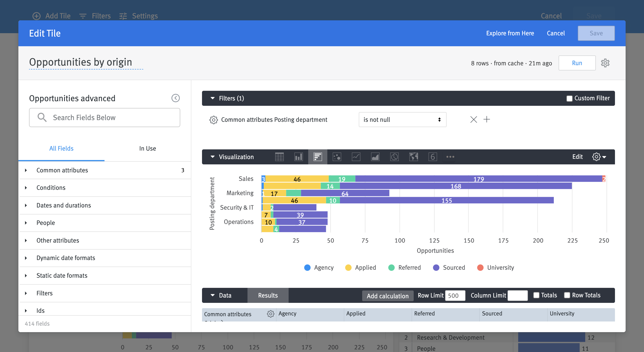The height and width of the screenshot is (352, 644).
Task: Pick the pie chart visualization
Action: 394,157
